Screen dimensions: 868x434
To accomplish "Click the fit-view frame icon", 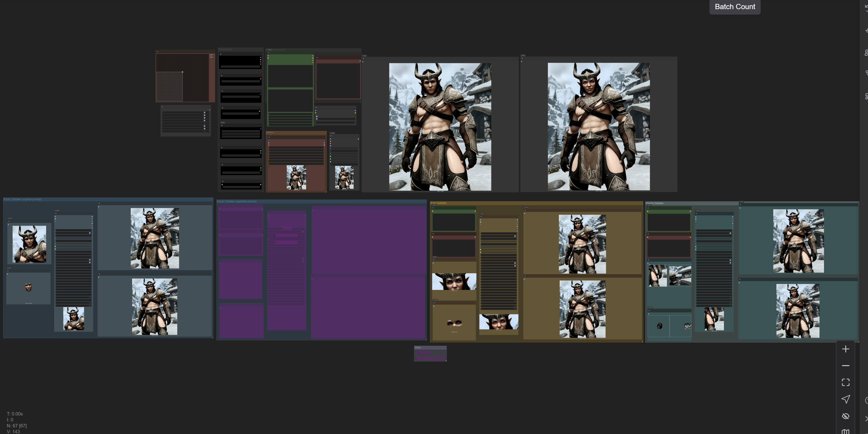I will 845,382.
